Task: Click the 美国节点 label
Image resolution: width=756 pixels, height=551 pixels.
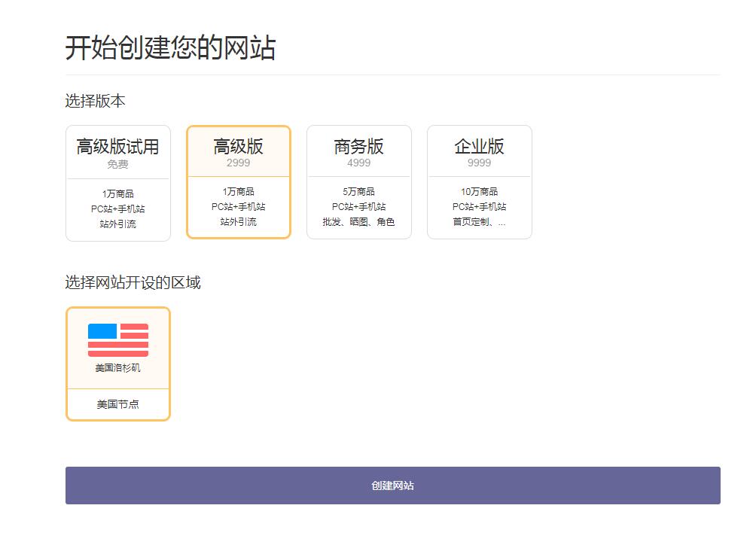Action: tap(118, 404)
